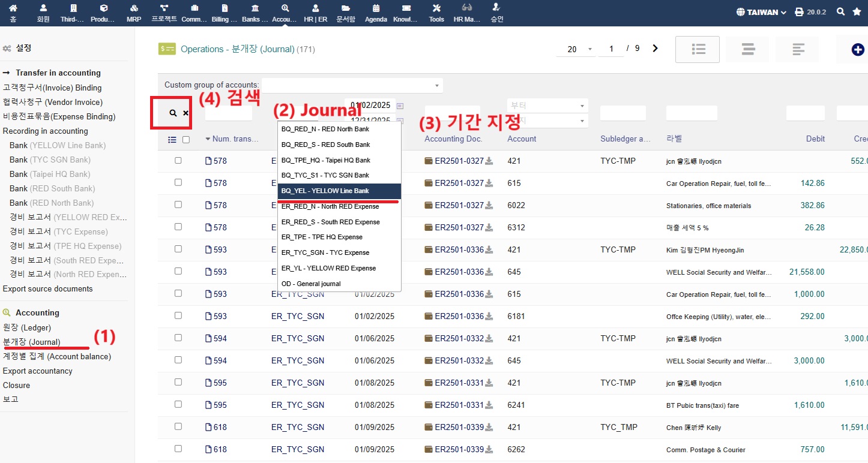Click the blue plus add-entry icon

point(858,50)
